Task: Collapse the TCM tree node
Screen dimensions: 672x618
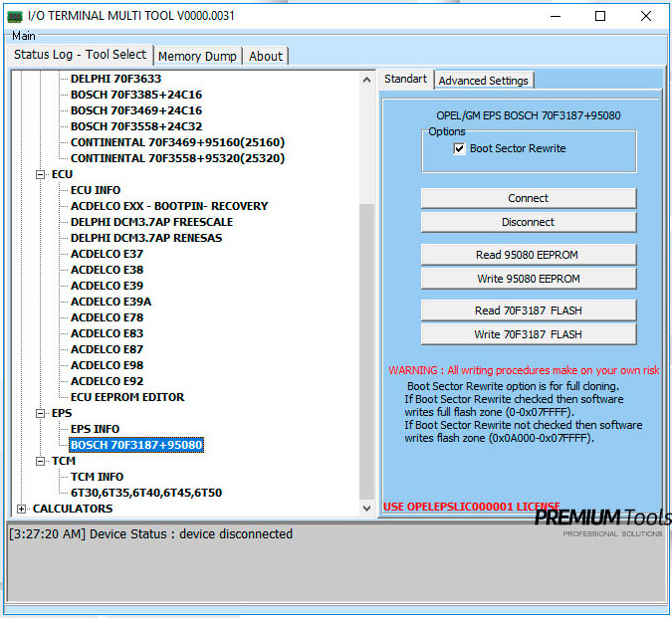Action: coord(40,461)
